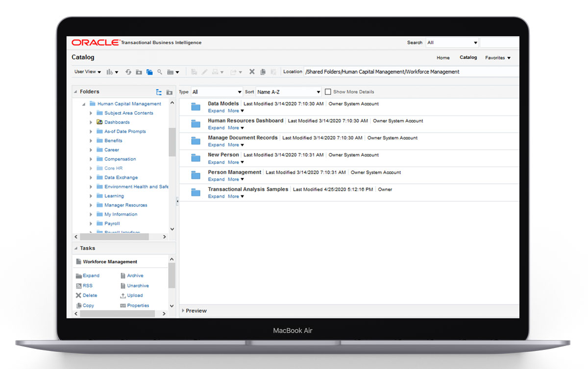
Task: Click the Properties link in Tasks
Action: click(x=138, y=306)
